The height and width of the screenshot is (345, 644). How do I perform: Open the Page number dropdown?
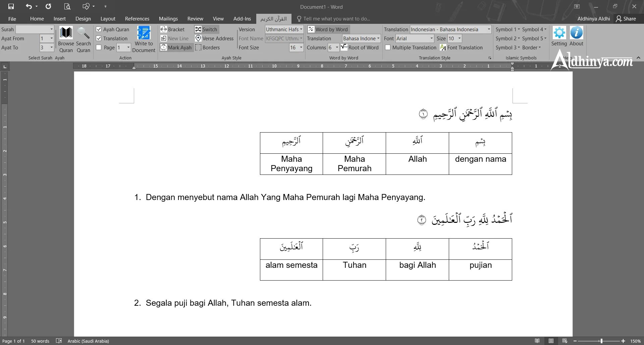click(128, 48)
